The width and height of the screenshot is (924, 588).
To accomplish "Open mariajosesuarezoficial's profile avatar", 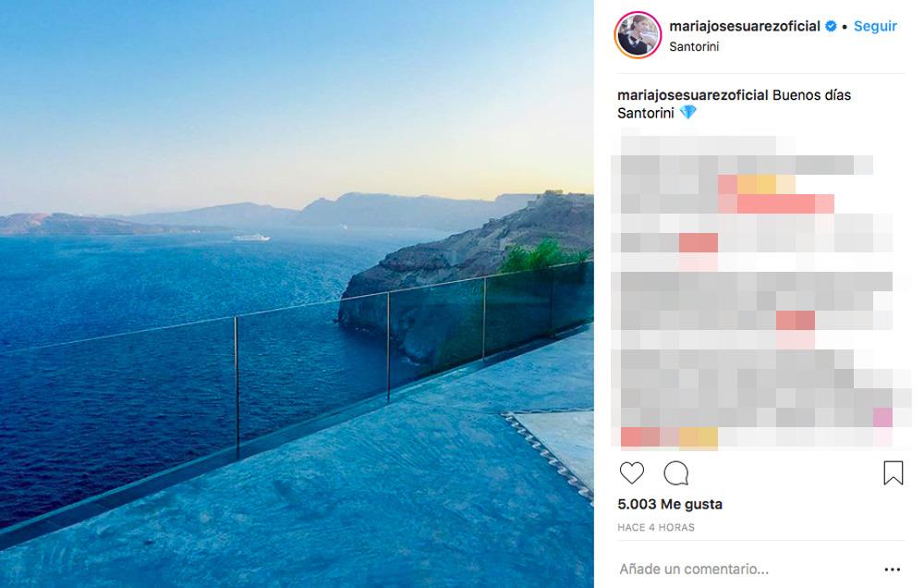I will (638, 35).
